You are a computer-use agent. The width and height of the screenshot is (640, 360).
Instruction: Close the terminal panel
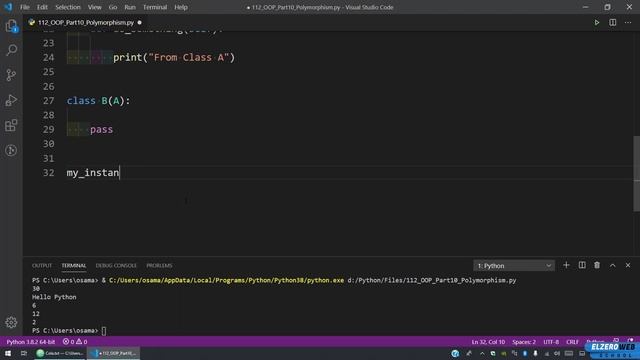(x=628, y=265)
